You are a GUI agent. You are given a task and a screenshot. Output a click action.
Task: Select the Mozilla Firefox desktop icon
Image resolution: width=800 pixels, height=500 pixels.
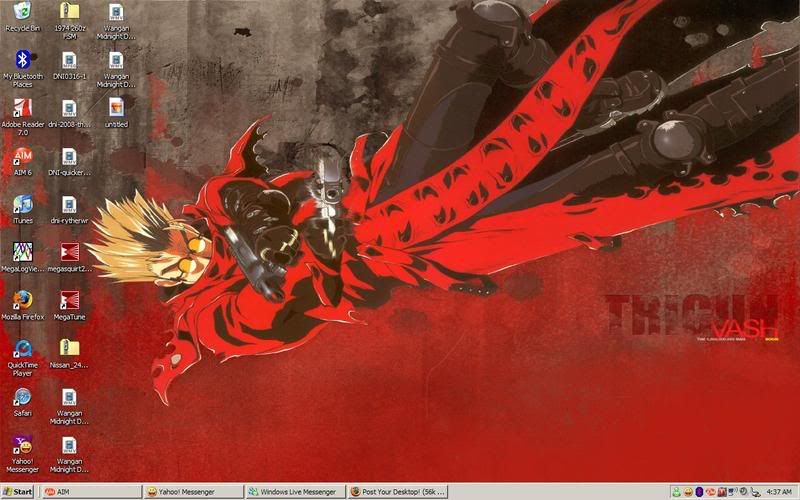click(x=22, y=300)
